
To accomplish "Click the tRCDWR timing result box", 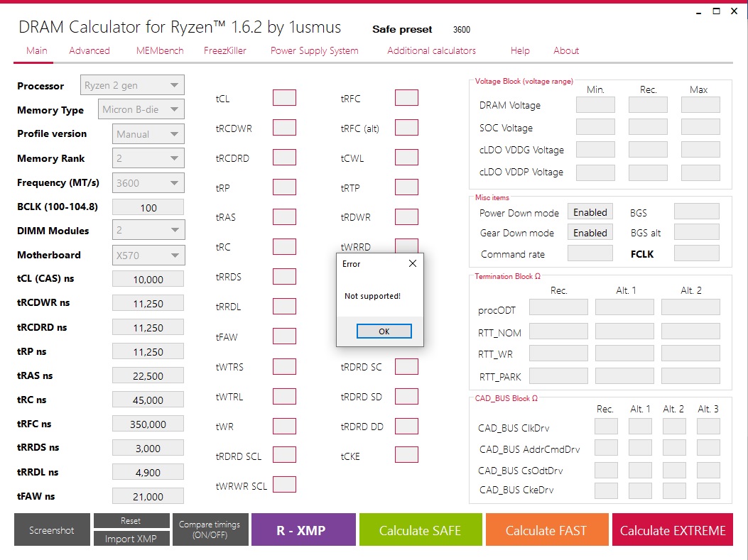I will [x=284, y=128].
